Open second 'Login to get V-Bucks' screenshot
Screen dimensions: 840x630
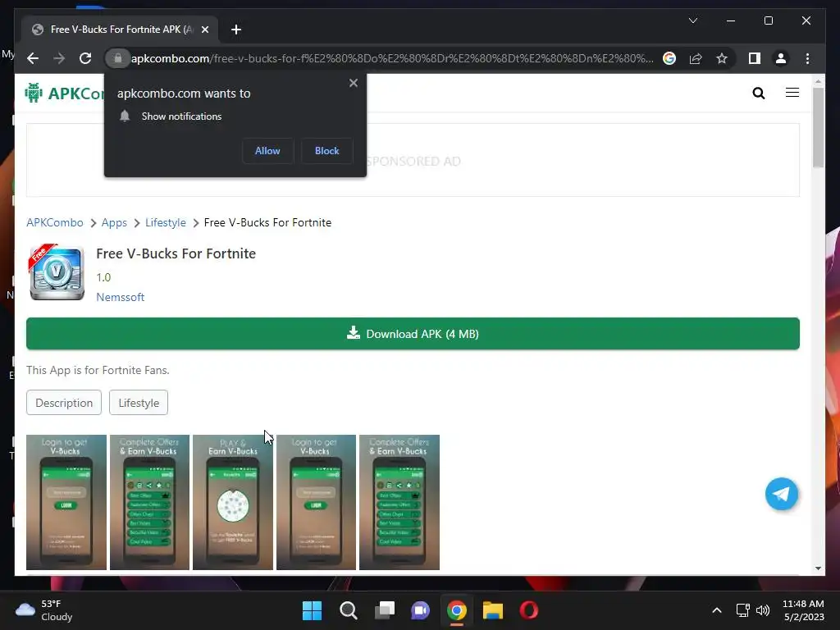tap(316, 503)
